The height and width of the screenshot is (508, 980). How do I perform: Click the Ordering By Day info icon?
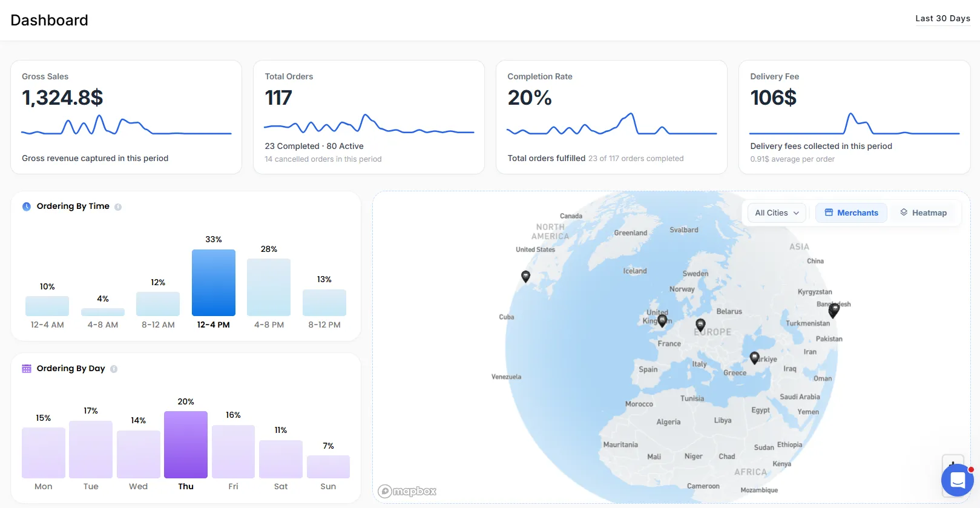tap(114, 369)
